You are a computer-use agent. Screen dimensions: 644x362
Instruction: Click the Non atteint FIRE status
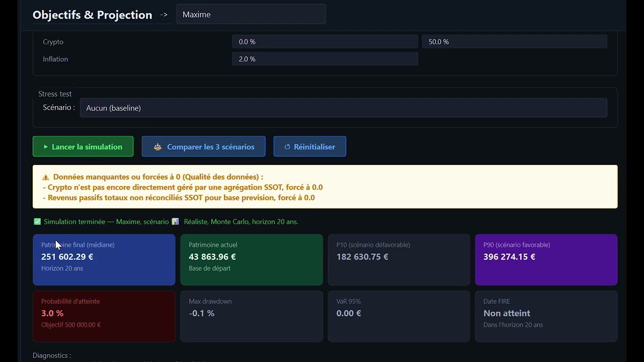pos(507,313)
